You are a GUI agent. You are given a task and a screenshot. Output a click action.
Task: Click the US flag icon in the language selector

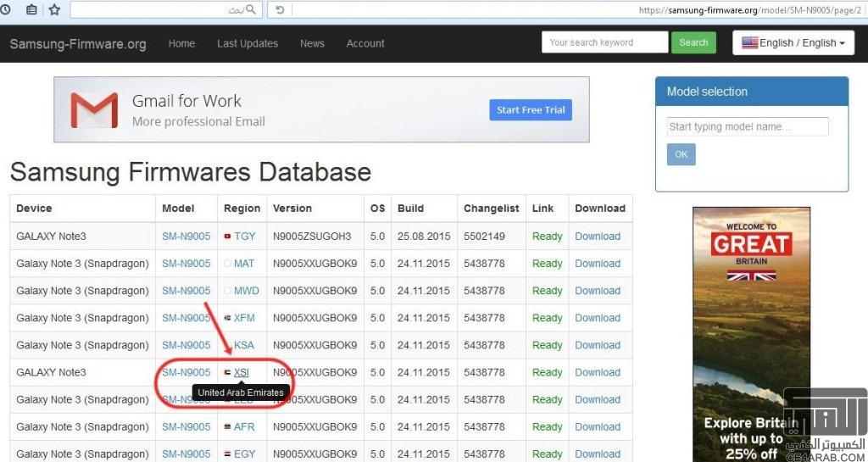click(x=749, y=42)
